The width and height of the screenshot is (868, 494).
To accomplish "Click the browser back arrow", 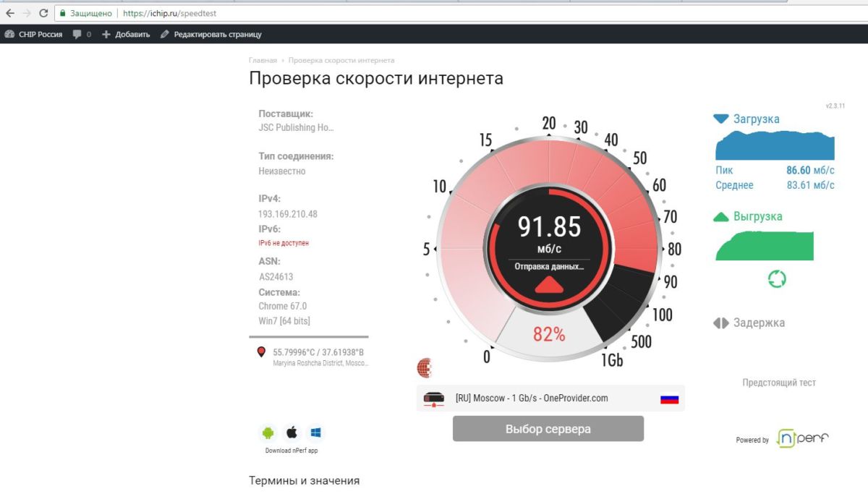I will coord(9,13).
